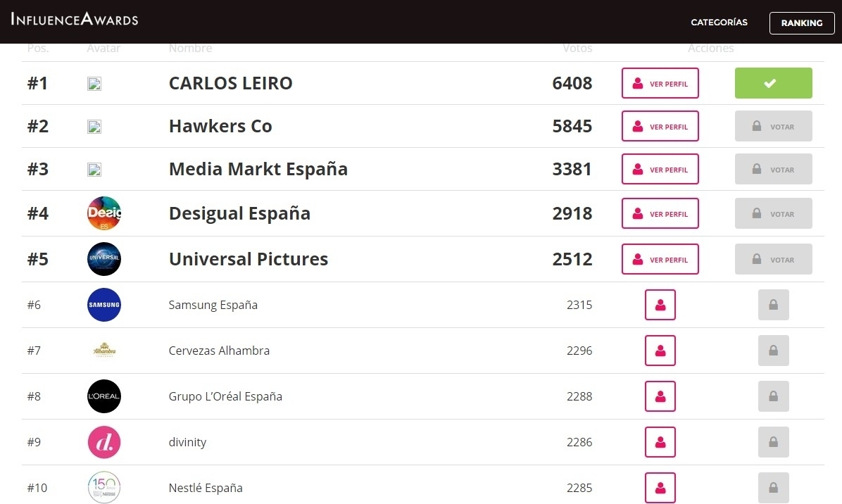The height and width of the screenshot is (504, 842).
Task: Click Ver Perfil for Carlos Leiro
Action: coord(660,83)
